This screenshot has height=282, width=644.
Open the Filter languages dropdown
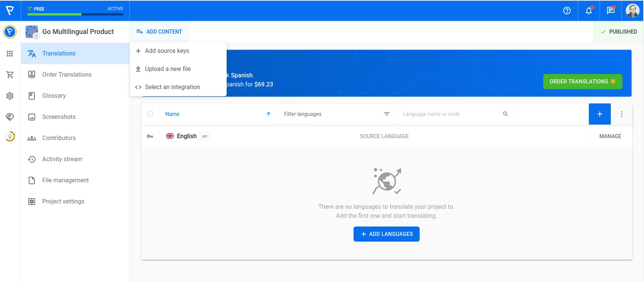point(337,114)
